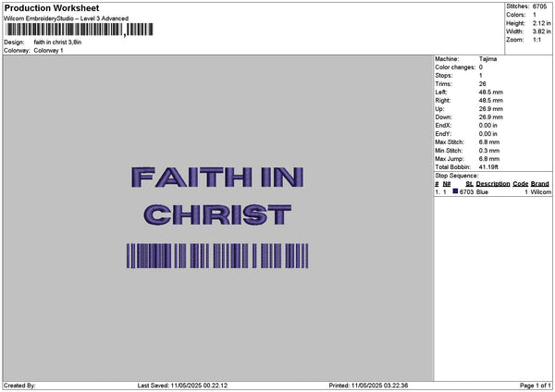
Task: Click the 'Page 1 of 1' indicator
Action: (x=536, y=386)
